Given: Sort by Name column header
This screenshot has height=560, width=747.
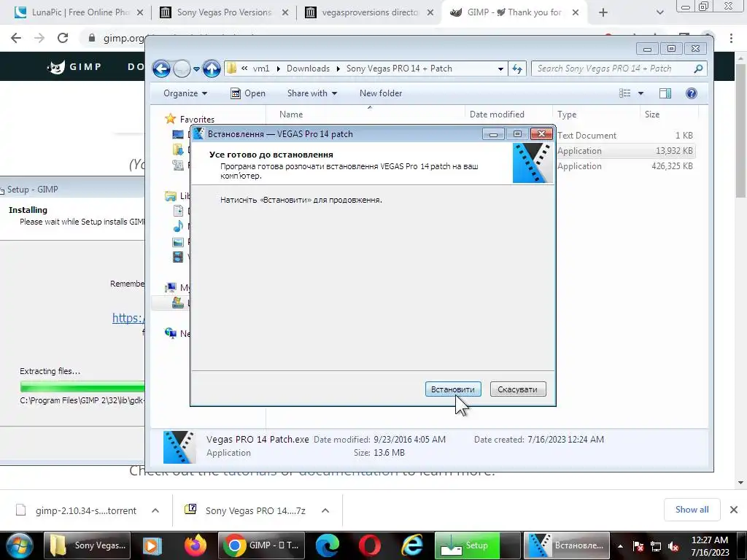Looking at the screenshot, I should click(x=291, y=114).
